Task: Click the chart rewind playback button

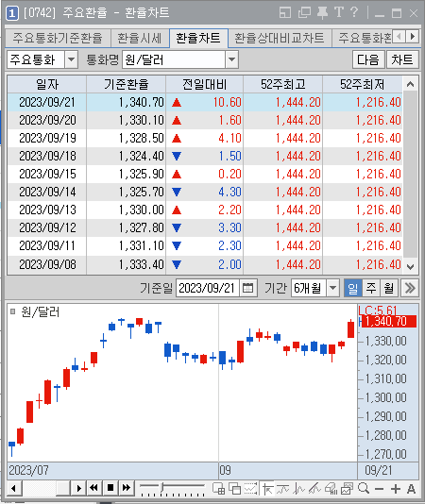Action: click(x=93, y=488)
